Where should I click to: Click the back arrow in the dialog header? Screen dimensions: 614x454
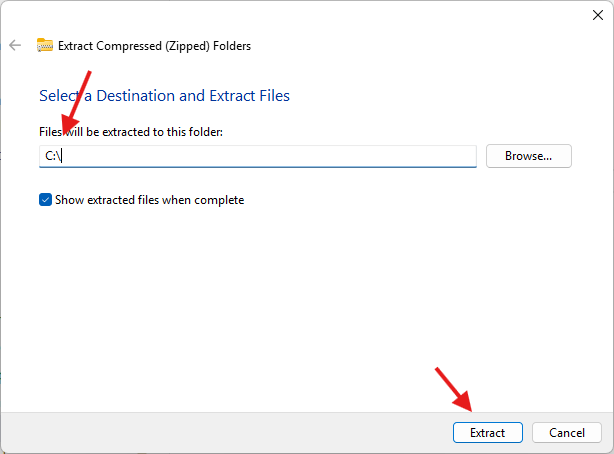pyautogui.click(x=15, y=45)
